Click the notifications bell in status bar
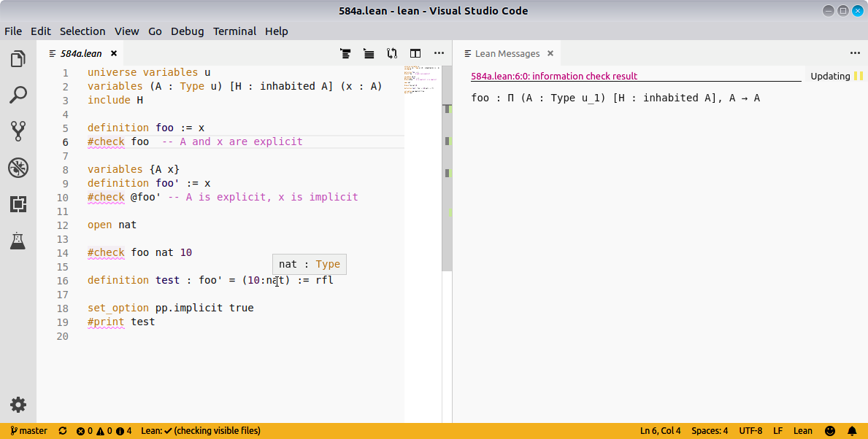The height and width of the screenshot is (439, 868). [x=852, y=431]
